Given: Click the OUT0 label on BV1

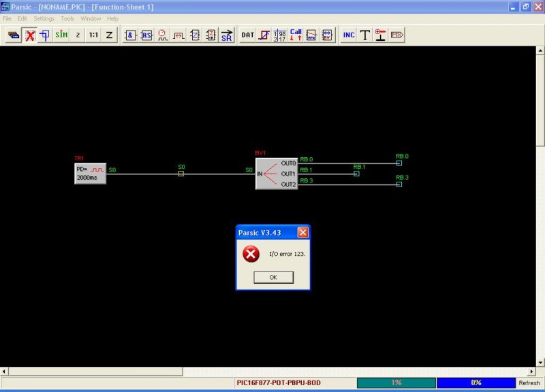Looking at the screenshot, I should [x=288, y=163].
